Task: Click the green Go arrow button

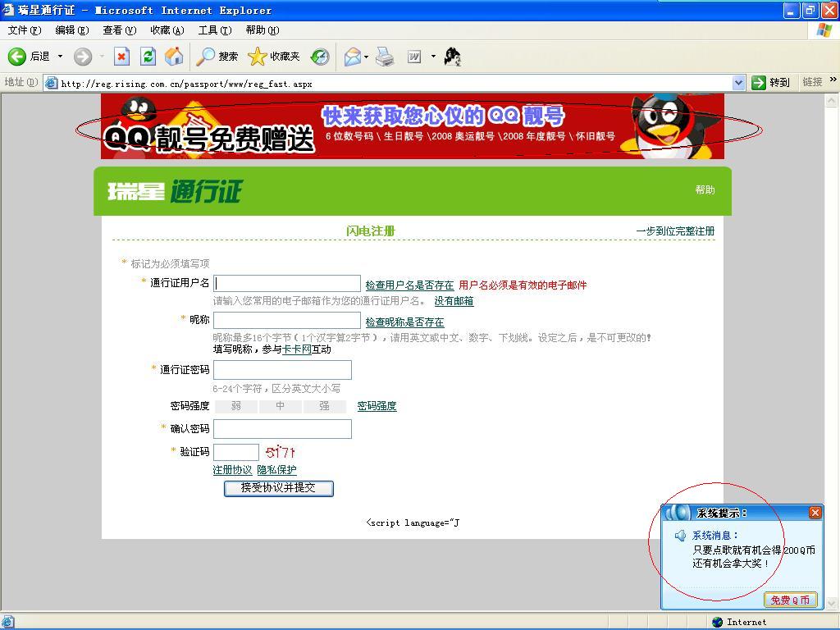Action: [759, 83]
